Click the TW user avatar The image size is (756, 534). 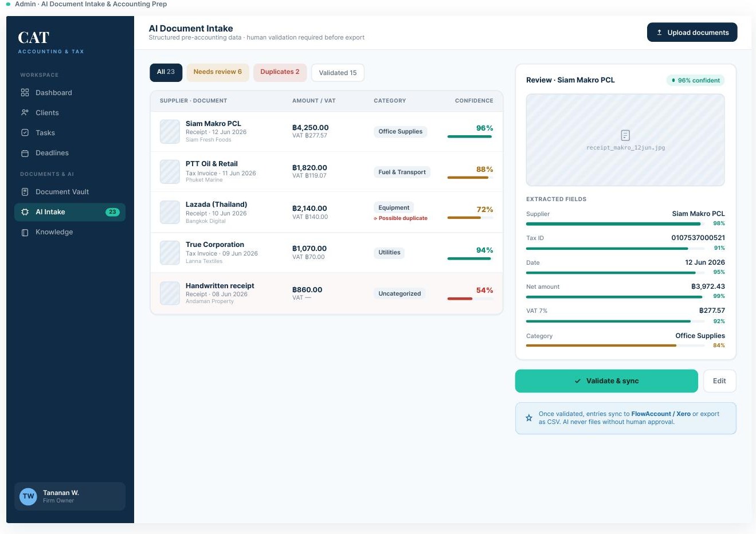[x=28, y=496]
